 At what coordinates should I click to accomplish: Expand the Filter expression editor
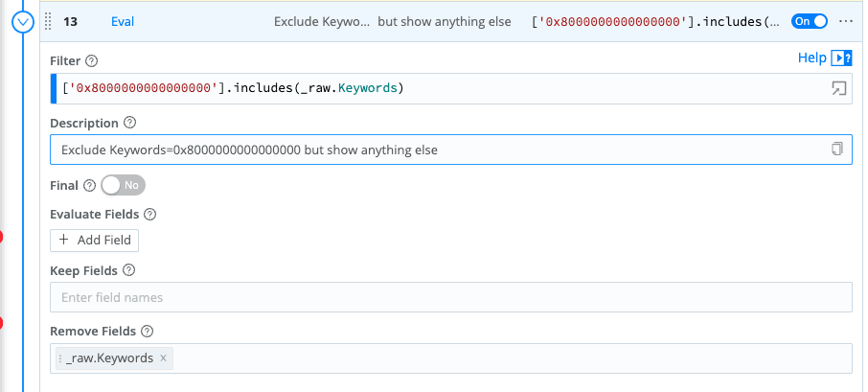(x=838, y=89)
